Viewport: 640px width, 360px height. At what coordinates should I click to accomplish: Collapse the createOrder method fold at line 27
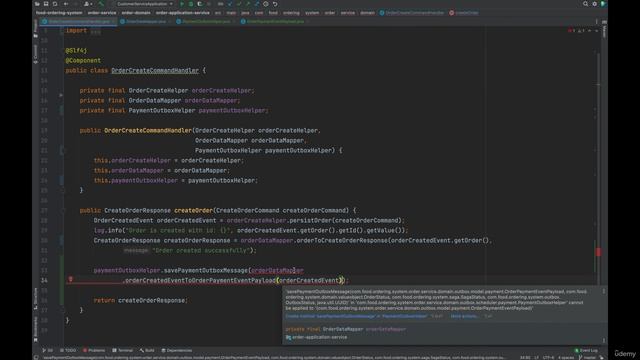[62, 211]
